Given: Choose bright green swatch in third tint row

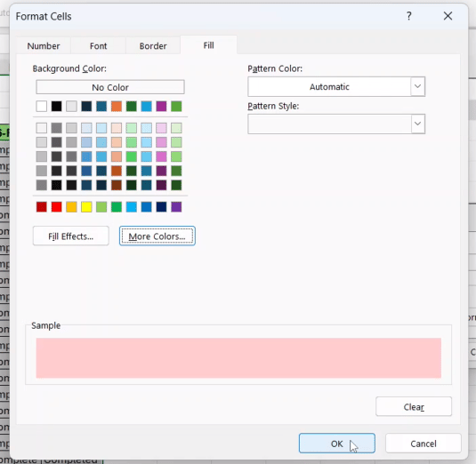Looking at the screenshot, I should pos(132,156).
